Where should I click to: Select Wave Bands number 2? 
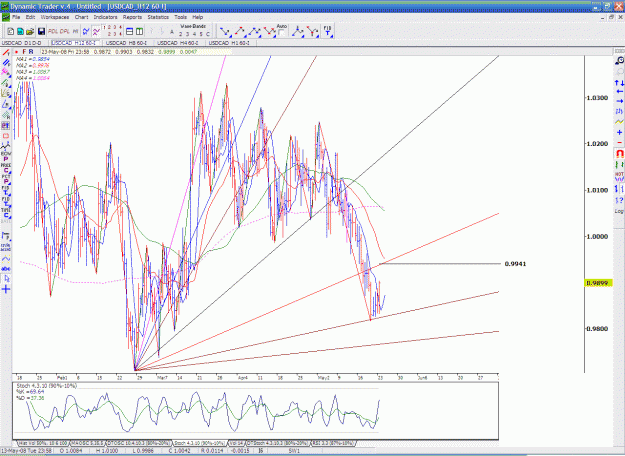pyautogui.click(x=181, y=34)
